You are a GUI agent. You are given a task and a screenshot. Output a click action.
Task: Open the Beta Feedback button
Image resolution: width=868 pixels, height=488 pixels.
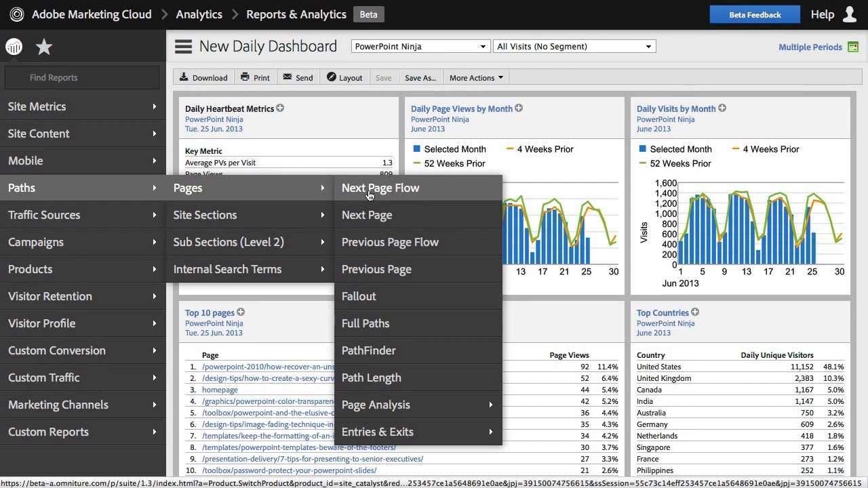(x=754, y=14)
